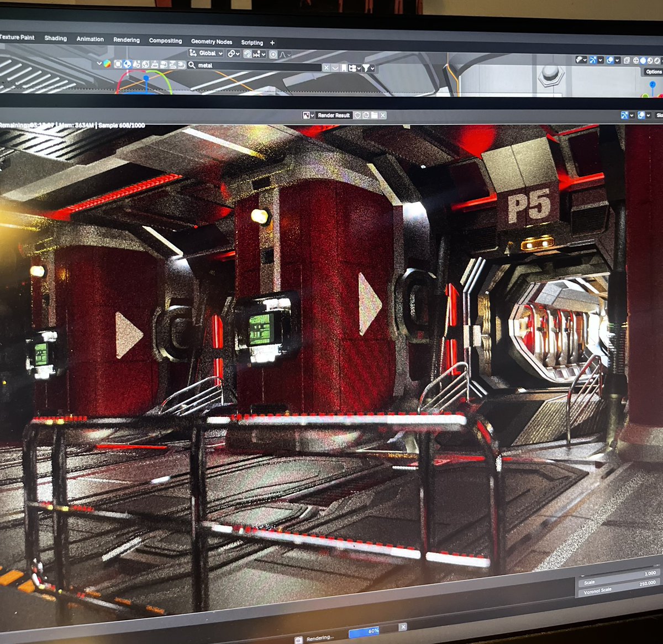
Task: Open the snapping options dropdown
Action: tap(260, 54)
